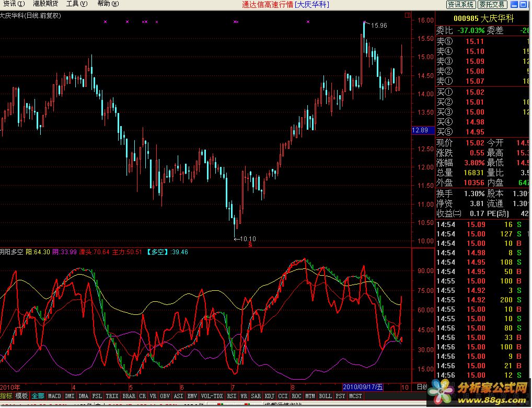
Task: Click the 总量 16831 value
Action: (x=473, y=173)
